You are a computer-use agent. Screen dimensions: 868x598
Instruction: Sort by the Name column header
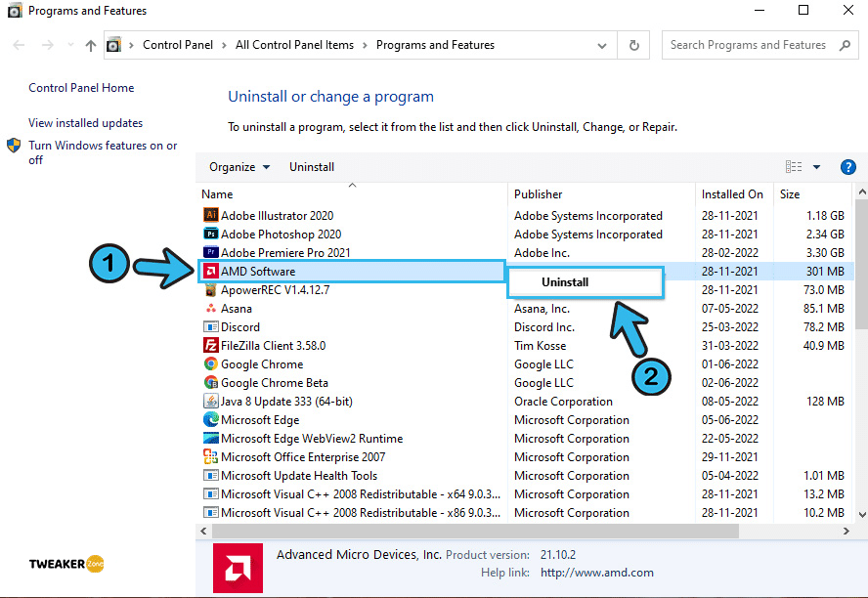[x=352, y=194]
